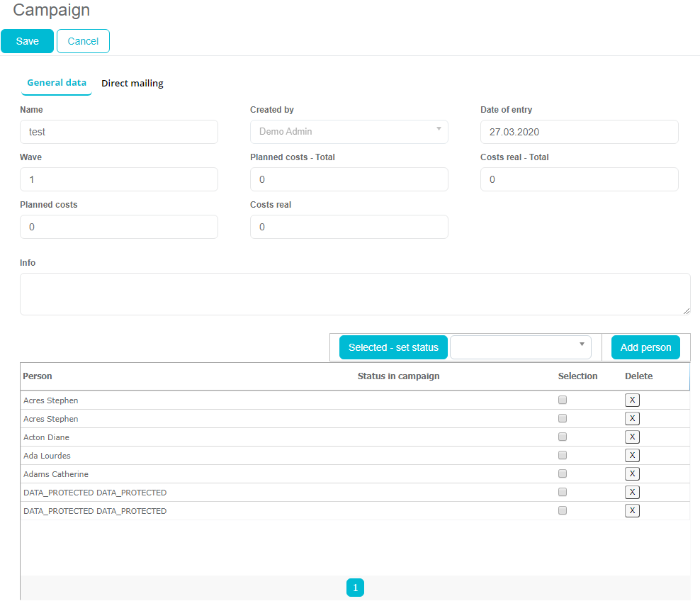Click the Date of entry field
Screen dimensions: 700x606
pyautogui.click(x=579, y=132)
